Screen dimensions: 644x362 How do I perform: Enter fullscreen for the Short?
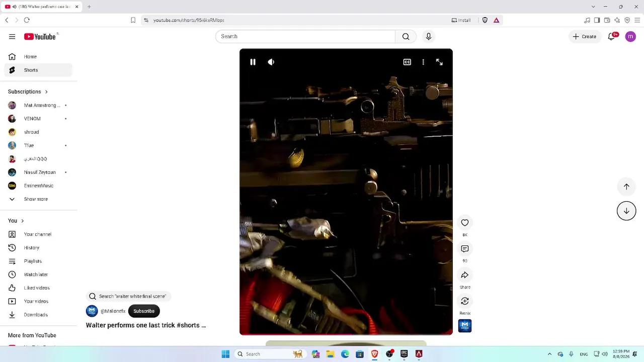[x=439, y=62]
